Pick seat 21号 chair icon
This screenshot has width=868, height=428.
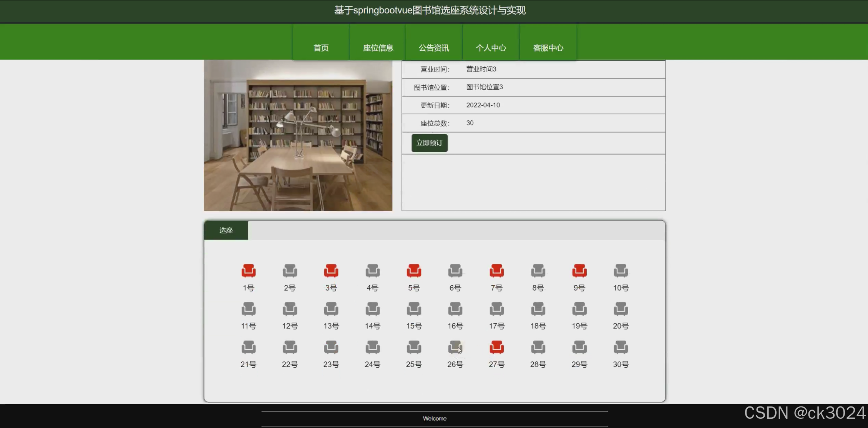(248, 347)
